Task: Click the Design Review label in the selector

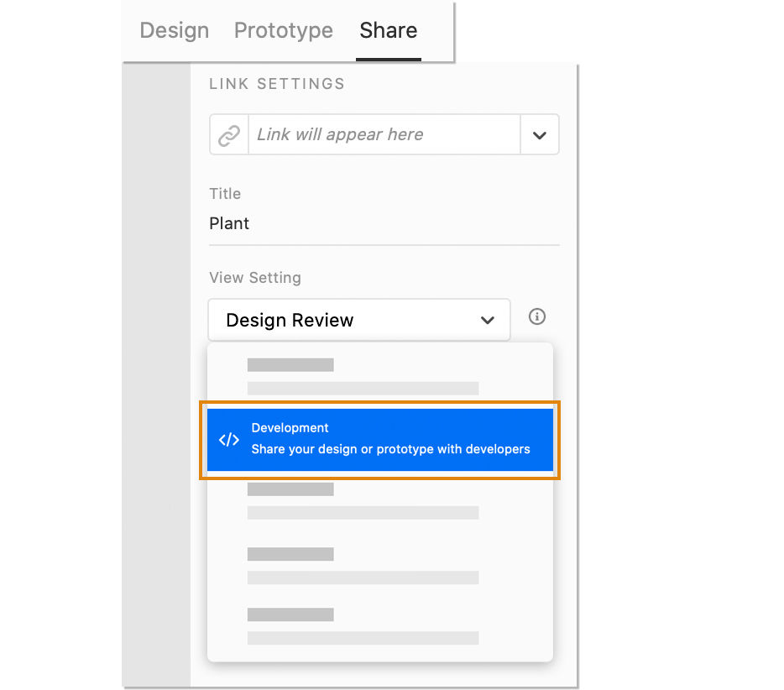Action: pyautogui.click(x=289, y=320)
